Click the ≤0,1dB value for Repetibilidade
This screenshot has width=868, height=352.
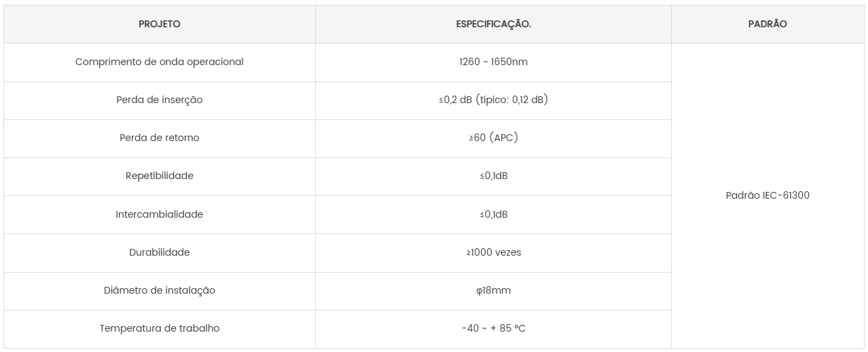pos(493,176)
